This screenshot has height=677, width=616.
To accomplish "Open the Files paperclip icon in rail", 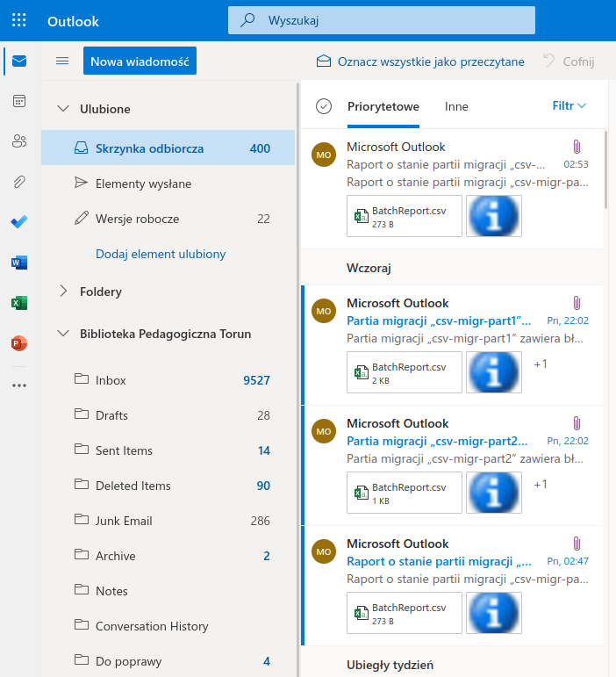I will pyautogui.click(x=19, y=182).
